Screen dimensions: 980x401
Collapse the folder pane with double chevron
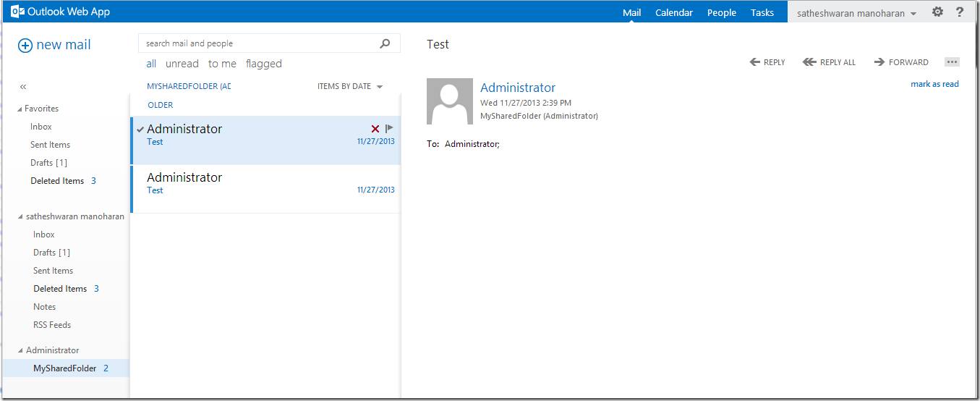coord(23,87)
